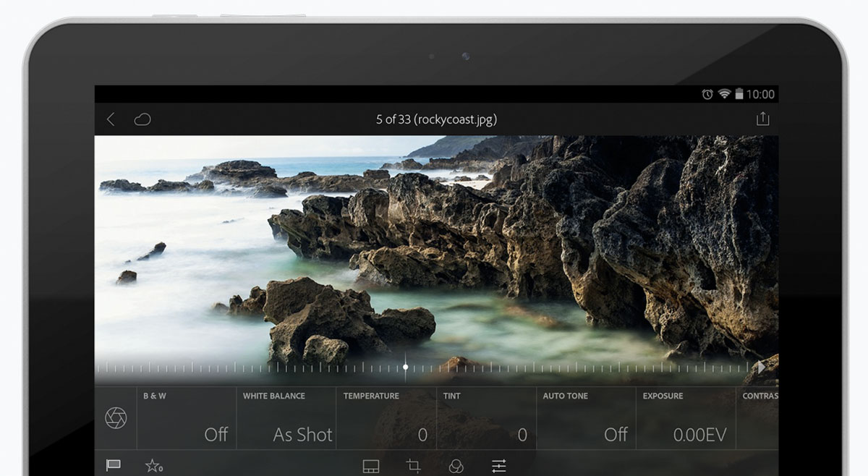Click the adjustment slider center handle
The image size is (868, 476).
pyautogui.click(x=405, y=367)
